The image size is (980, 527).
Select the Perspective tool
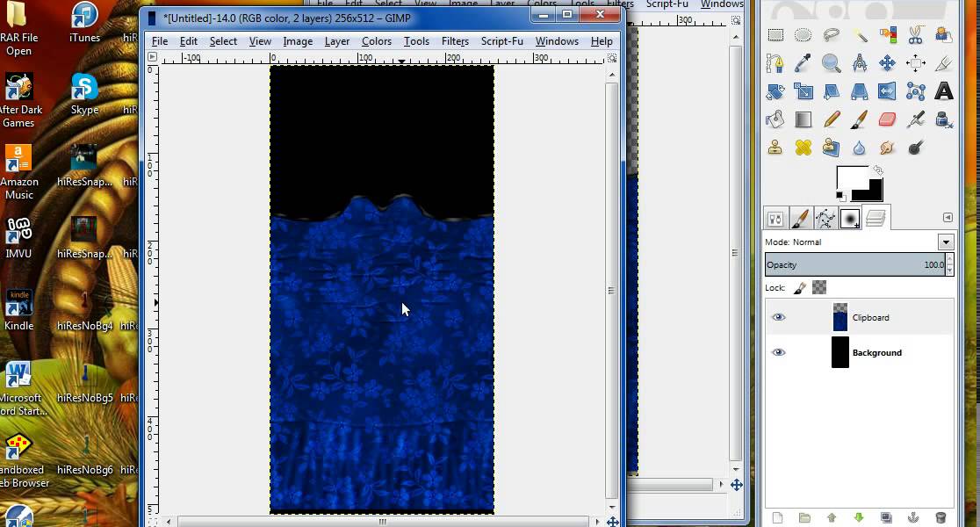point(860,91)
